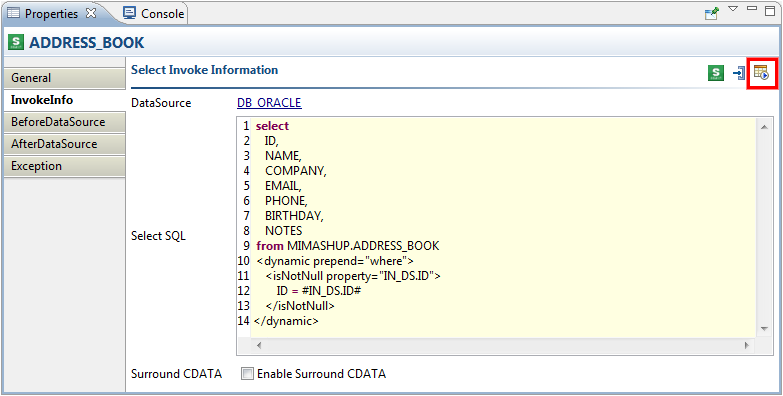This screenshot has height=396, width=783.
Task: Minimize the Properties view panel
Action: point(752,8)
